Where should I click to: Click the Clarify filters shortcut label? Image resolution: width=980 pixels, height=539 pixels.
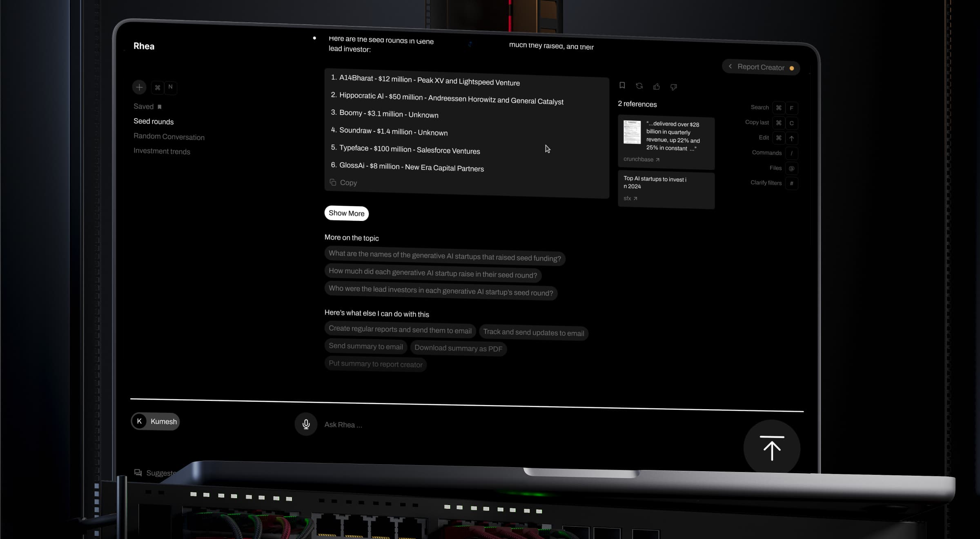(766, 183)
